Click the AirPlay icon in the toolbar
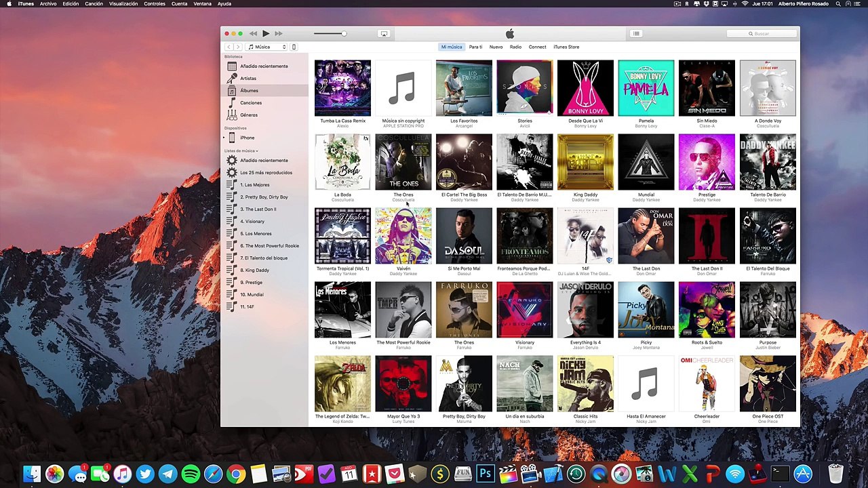 click(x=384, y=33)
